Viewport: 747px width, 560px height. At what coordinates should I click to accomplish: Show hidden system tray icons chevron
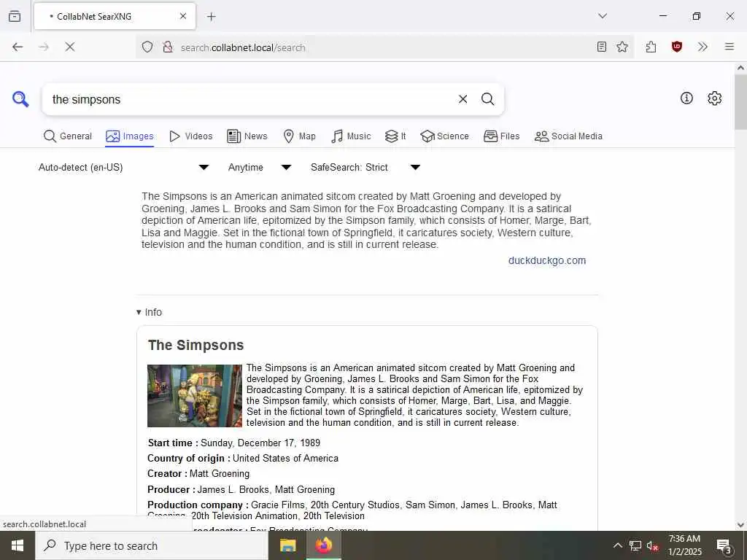tap(617, 545)
